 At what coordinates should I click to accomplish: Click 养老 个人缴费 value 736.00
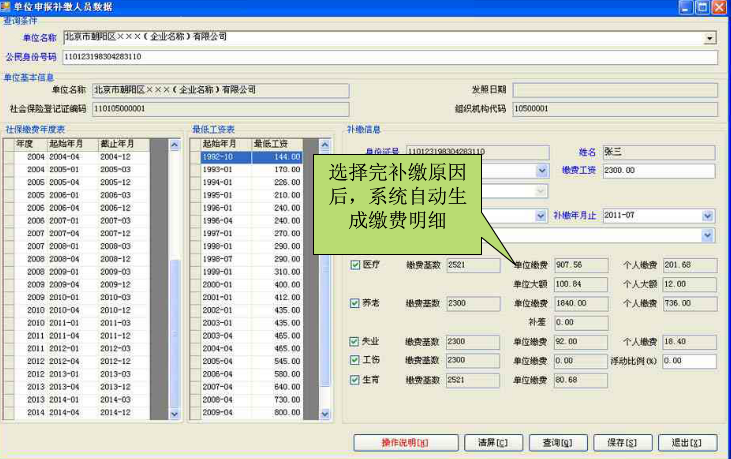coord(690,304)
